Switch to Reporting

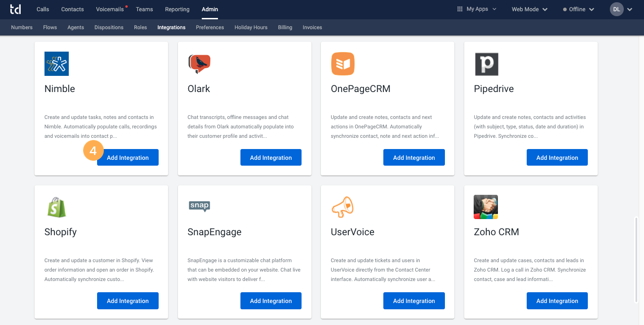[x=177, y=9]
